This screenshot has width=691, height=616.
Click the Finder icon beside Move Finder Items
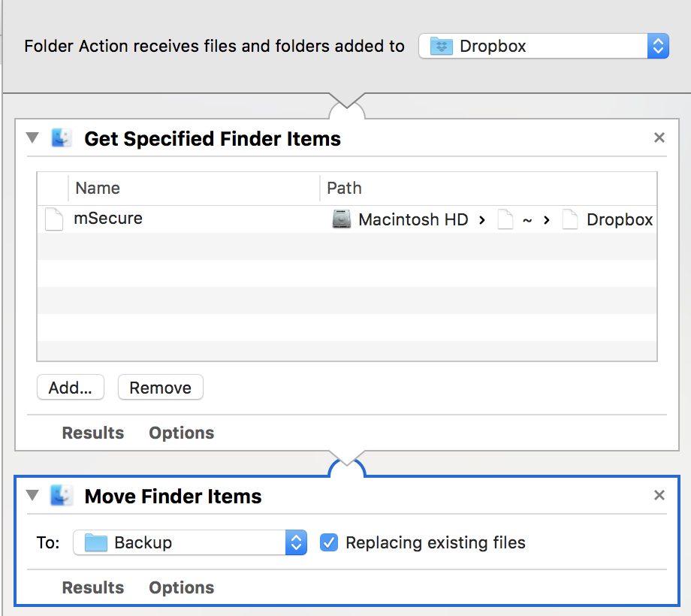62,496
